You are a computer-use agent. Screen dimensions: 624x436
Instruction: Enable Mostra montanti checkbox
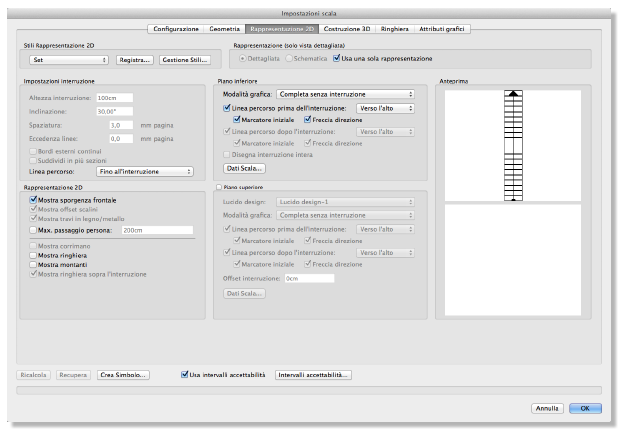(33, 265)
